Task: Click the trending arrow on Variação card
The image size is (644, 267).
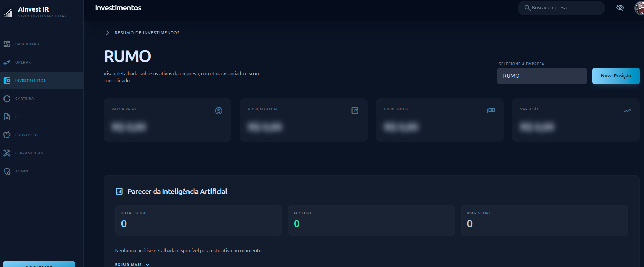Action: pyautogui.click(x=627, y=111)
